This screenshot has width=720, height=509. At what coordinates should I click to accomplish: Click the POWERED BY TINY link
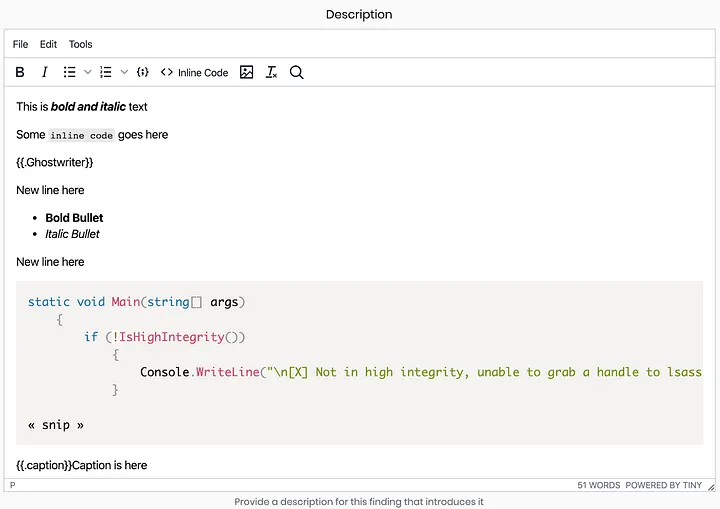pos(666,485)
